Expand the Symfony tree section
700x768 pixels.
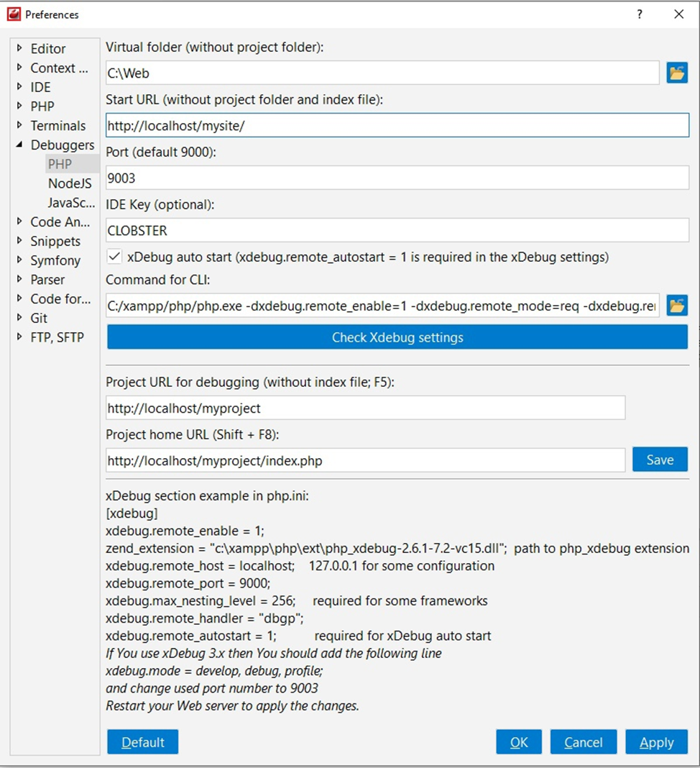19,260
